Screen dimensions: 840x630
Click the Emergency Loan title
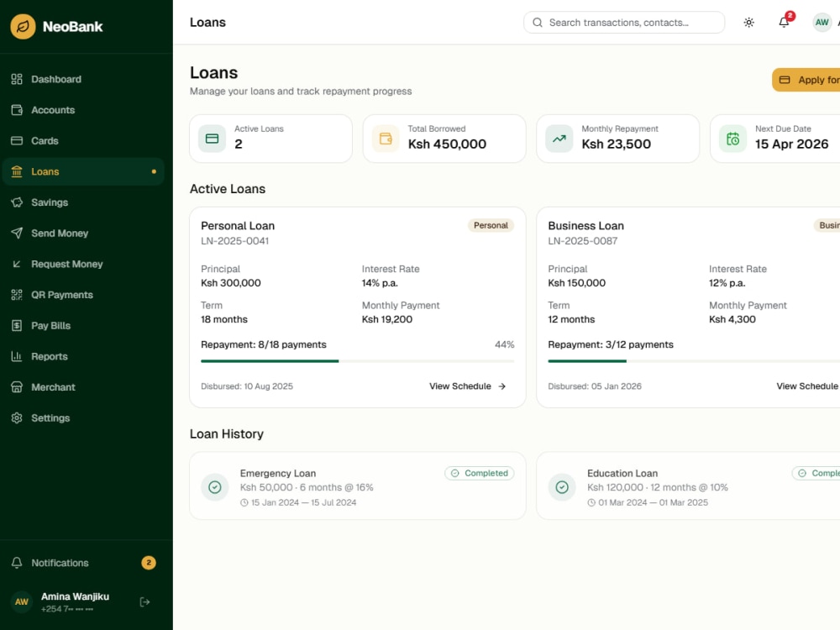pos(277,473)
